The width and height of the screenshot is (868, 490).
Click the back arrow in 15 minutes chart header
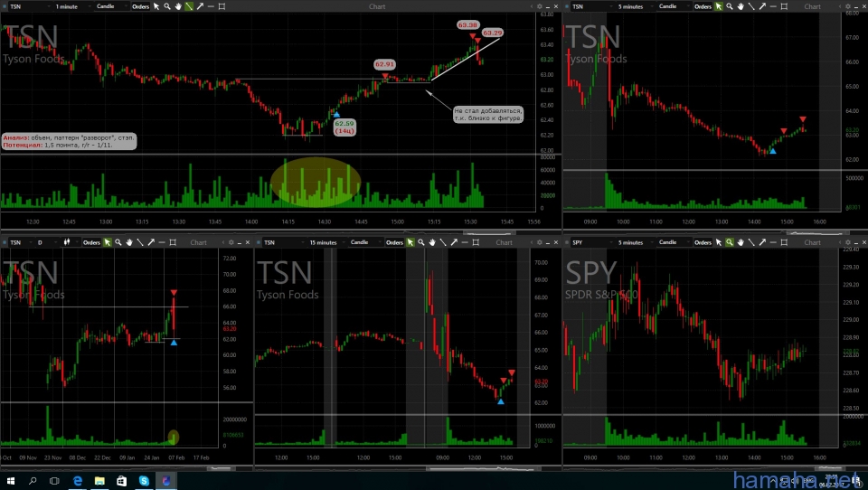tap(532, 242)
